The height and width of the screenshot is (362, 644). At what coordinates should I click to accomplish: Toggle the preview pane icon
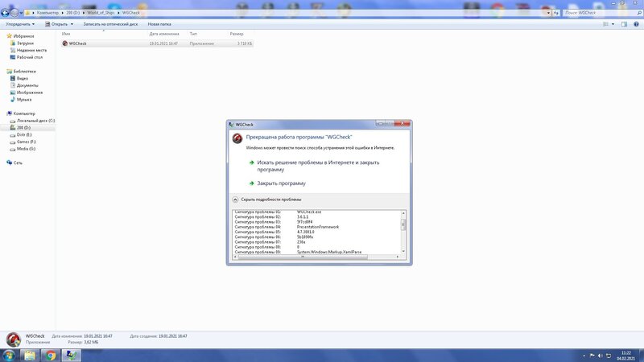[x=625, y=24]
